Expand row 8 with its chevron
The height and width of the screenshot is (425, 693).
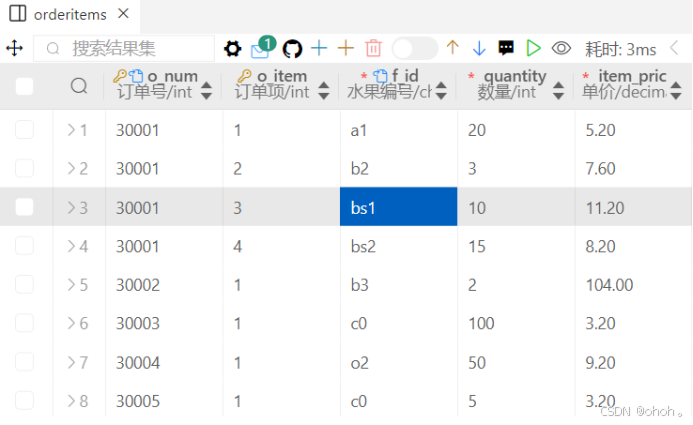(x=71, y=401)
